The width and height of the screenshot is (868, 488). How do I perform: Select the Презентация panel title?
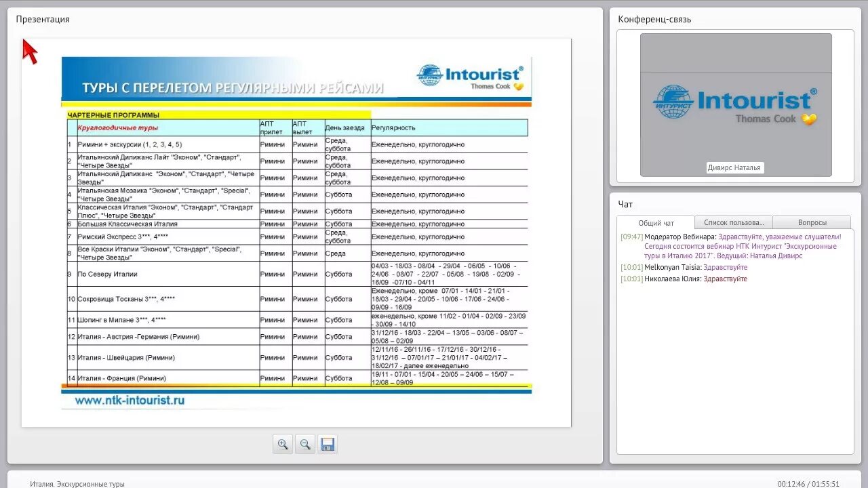(x=43, y=19)
